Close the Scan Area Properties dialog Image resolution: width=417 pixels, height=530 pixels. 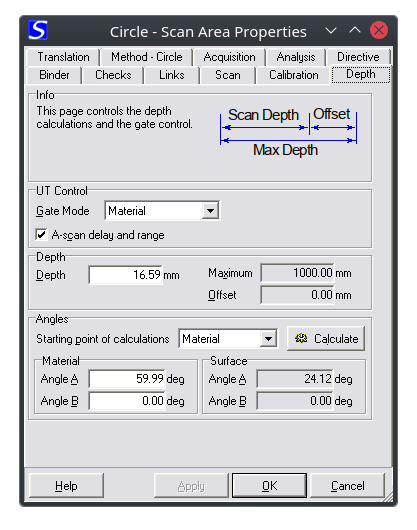[379, 30]
